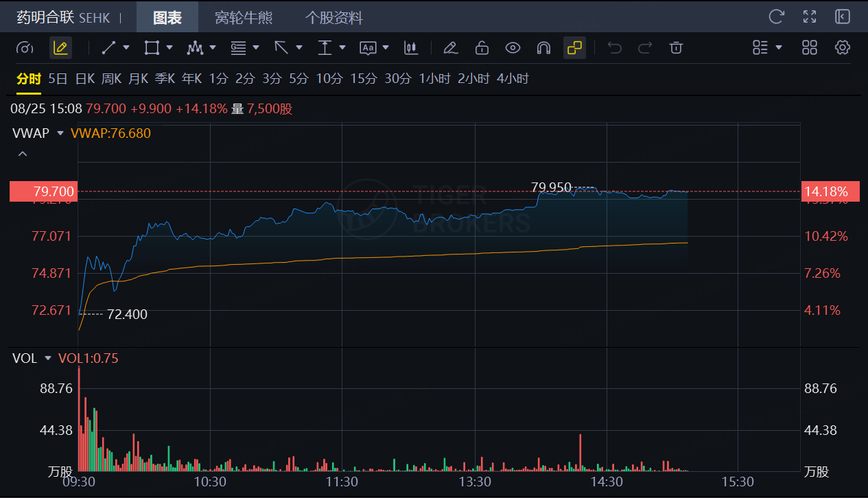The height and width of the screenshot is (498, 868).
Task: Select the wave pattern tool
Action: pyautogui.click(x=196, y=47)
